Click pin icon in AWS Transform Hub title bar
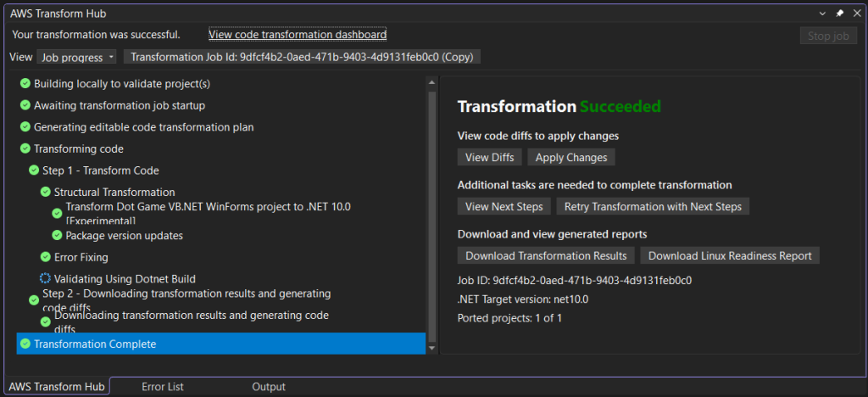Screen dimensions: 868x397 pyautogui.click(x=839, y=14)
